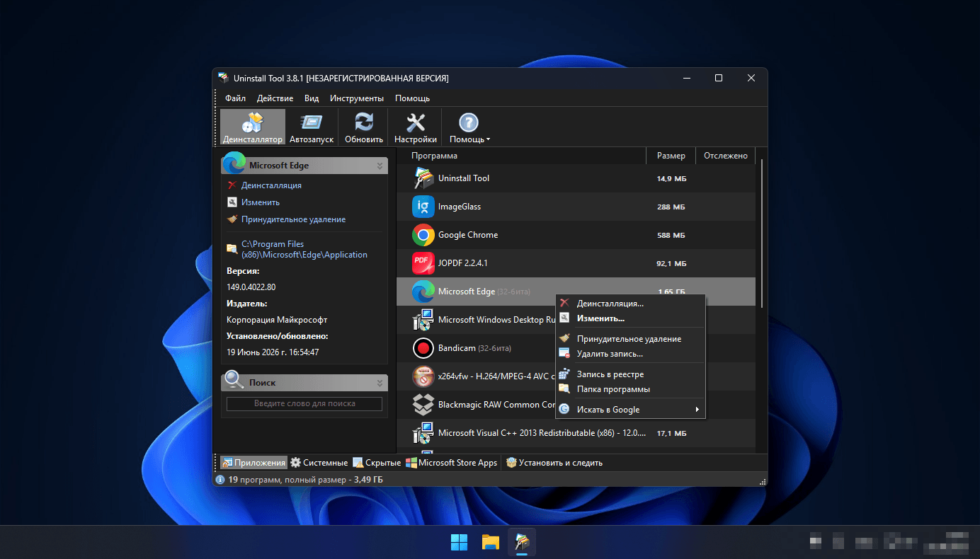
Task: Open the Вид menu
Action: (312, 98)
